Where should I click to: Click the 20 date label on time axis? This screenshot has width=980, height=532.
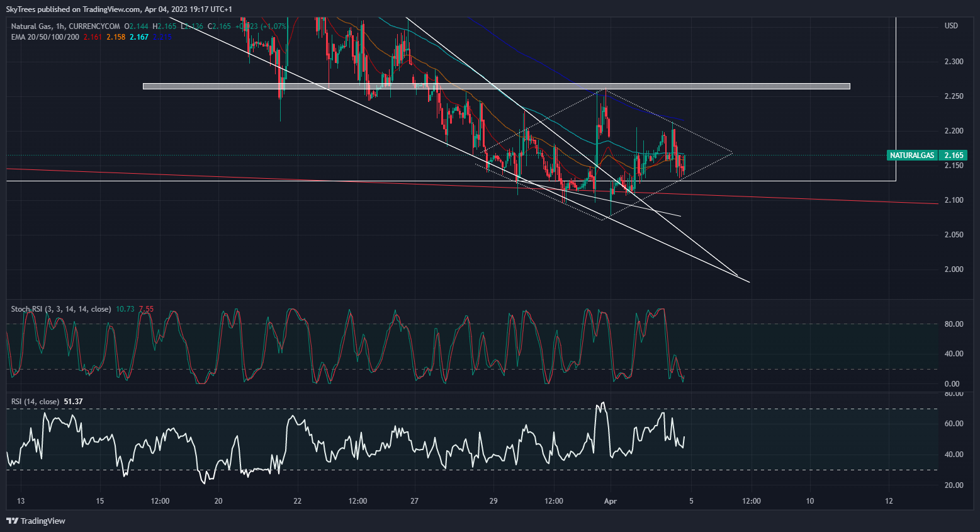[x=218, y=501]
